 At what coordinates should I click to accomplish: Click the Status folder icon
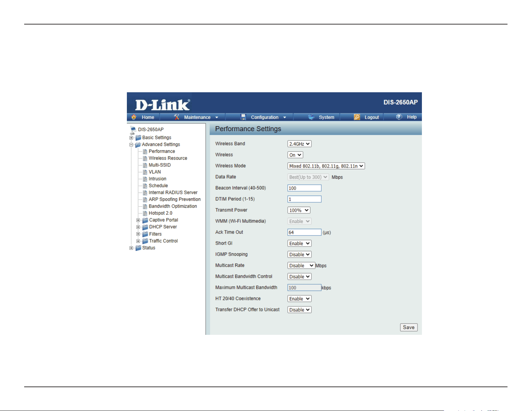tap(138, 248)
